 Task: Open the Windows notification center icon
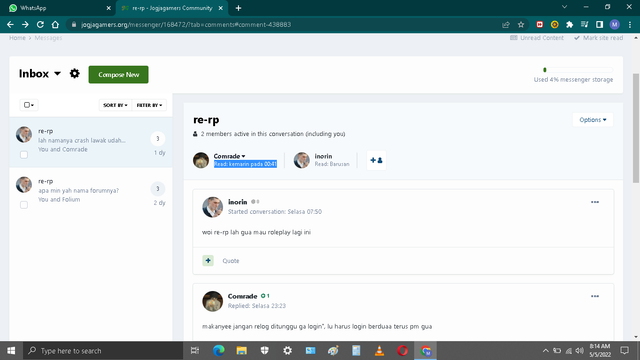624,351
